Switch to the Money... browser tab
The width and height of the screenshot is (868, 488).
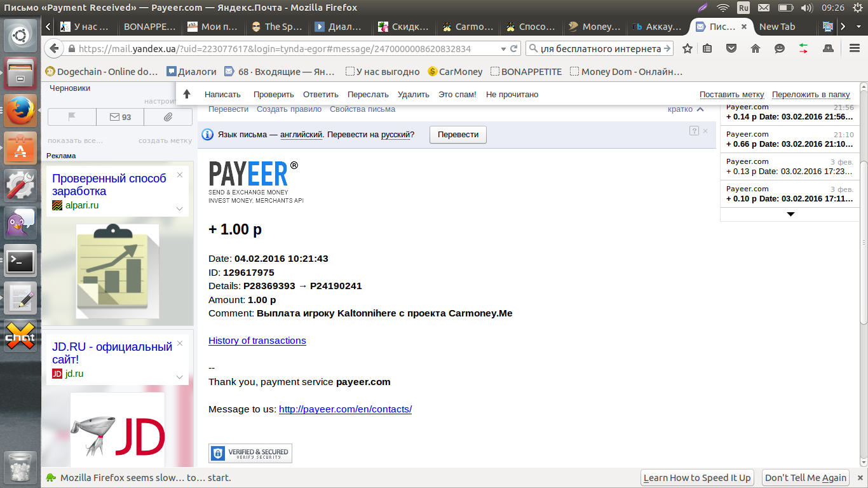pos(594,27)
